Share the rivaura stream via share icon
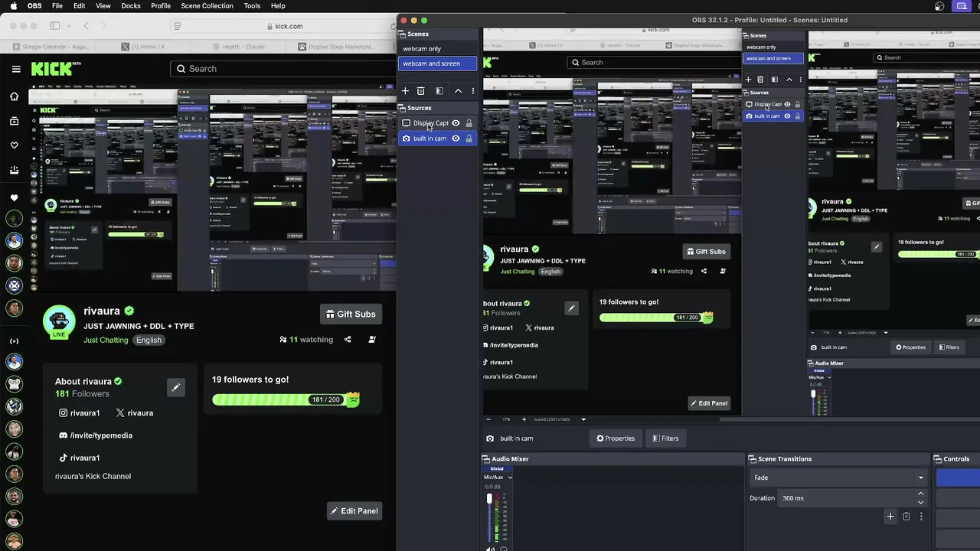Viewport: 980px width, 551px height. click(x=348, y=340)
